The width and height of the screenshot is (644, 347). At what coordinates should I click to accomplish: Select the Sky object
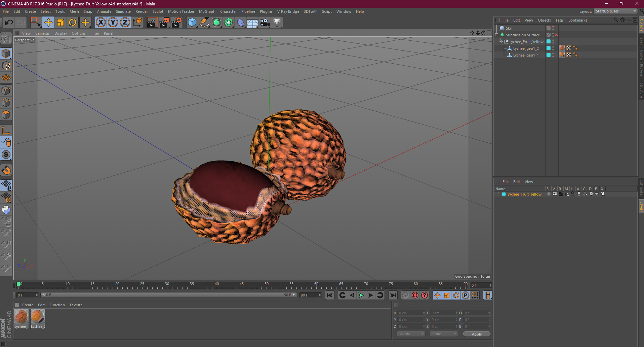click(x=509, y=28)
